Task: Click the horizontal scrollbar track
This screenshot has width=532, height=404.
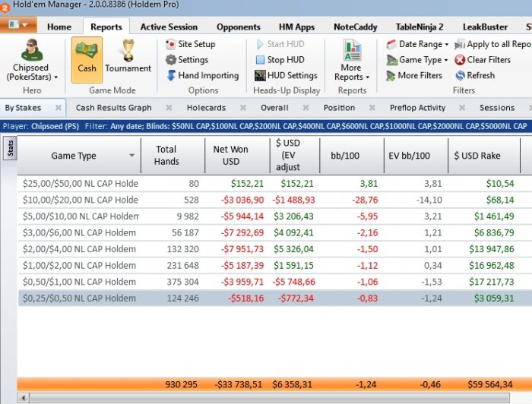Action: [x=270, y=398]
